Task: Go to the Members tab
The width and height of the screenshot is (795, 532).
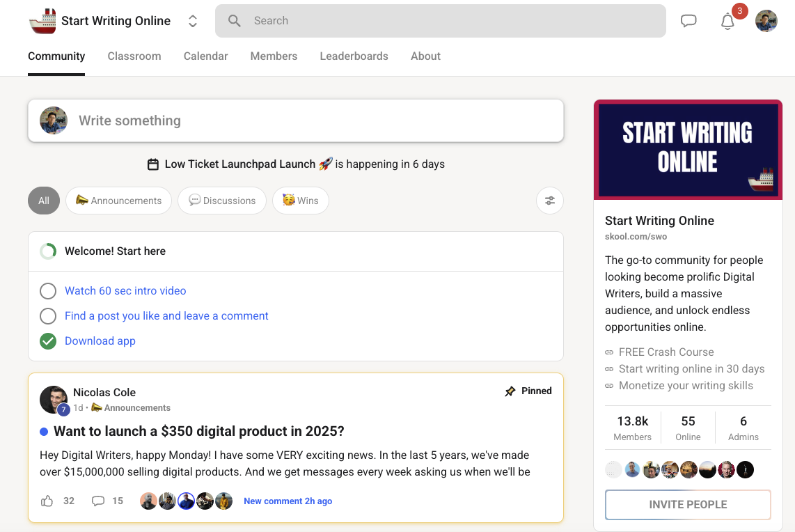Action: tap(274, 56)
